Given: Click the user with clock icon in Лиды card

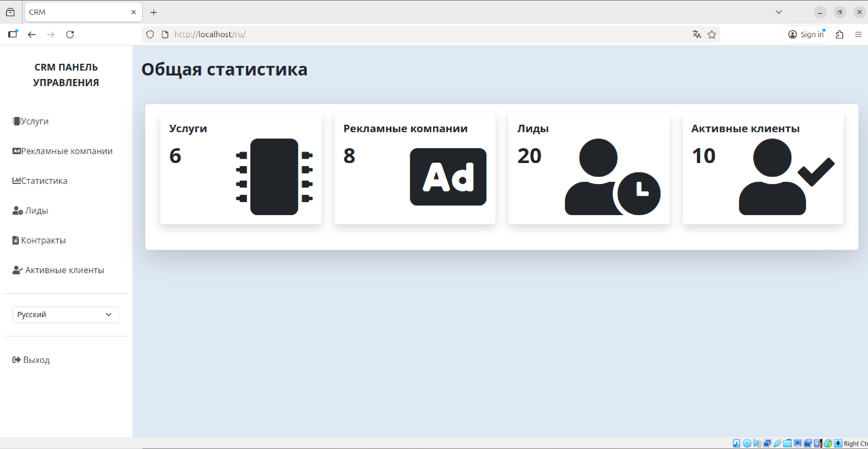Looking at the screenshot, I should [613, 177].
